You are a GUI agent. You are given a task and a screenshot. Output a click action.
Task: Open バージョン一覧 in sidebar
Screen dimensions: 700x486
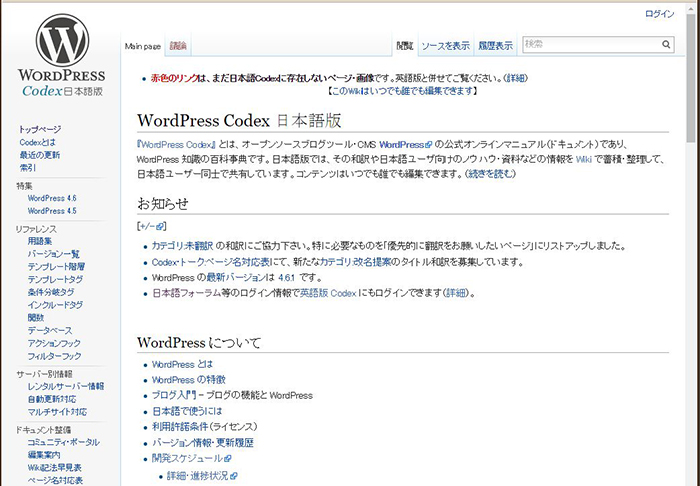tap(53, 254)
